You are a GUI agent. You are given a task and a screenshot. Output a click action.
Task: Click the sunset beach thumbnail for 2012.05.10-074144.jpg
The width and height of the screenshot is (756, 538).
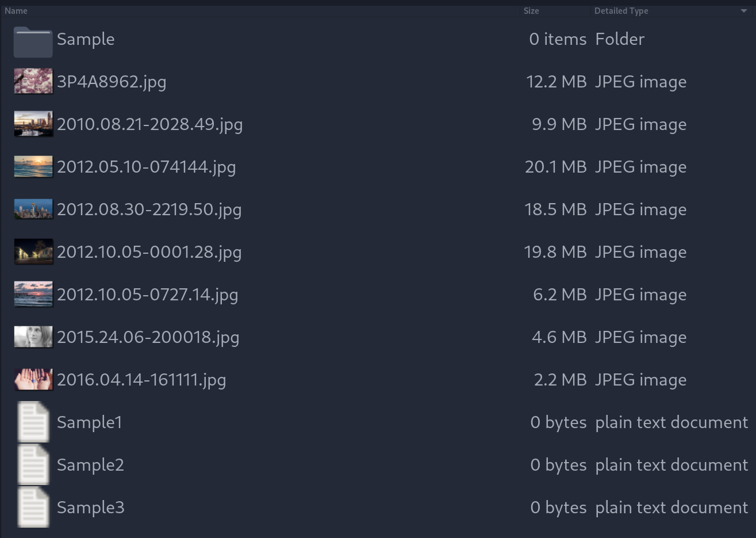[33, 166]
